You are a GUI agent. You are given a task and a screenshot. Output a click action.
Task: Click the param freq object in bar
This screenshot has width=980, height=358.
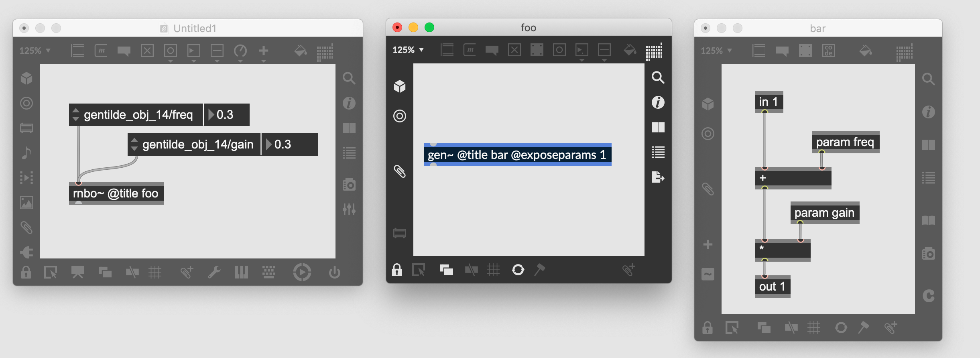coord(845,142)
